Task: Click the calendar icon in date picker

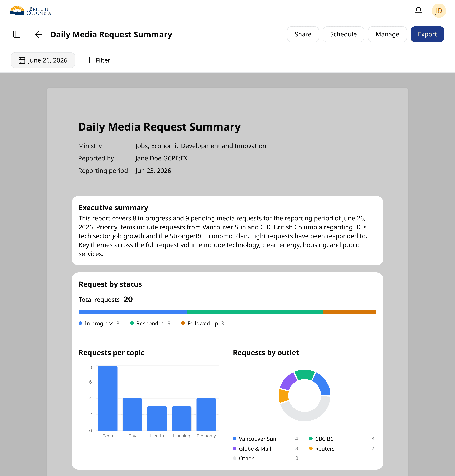Action: click(x=22, y=60)
